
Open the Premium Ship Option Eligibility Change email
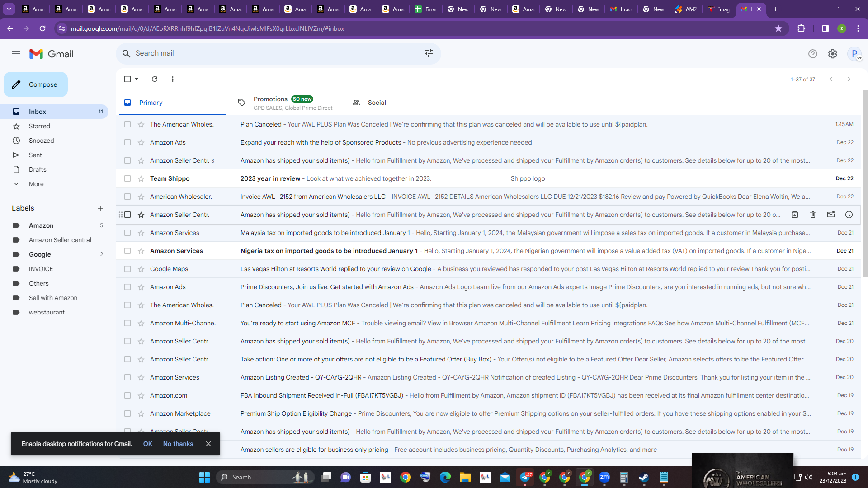click(x=488, y=413)
